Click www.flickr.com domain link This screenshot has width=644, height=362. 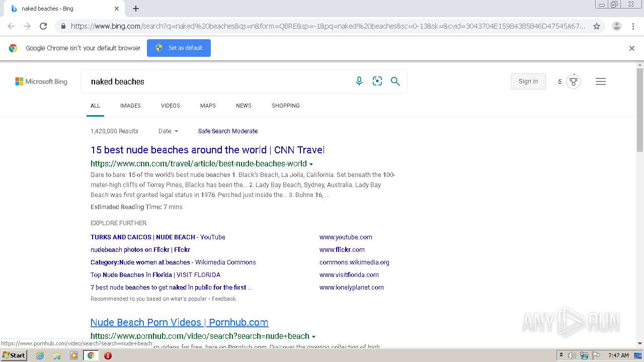click(342, 250)
